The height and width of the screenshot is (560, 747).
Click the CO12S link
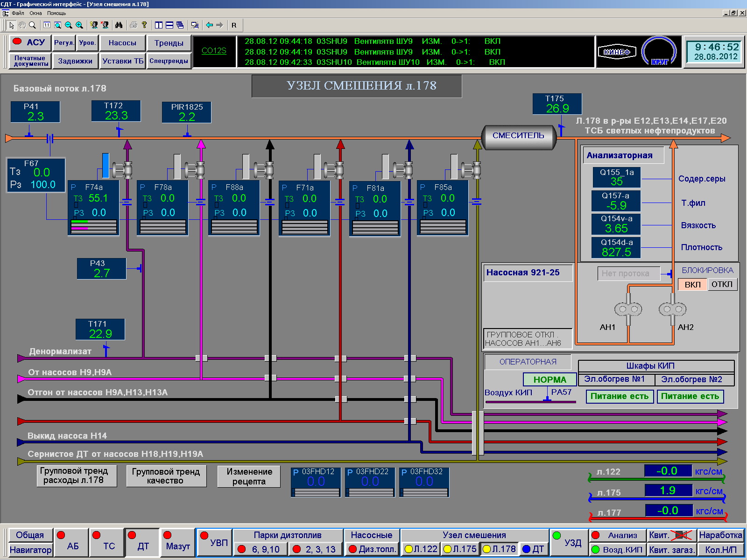pos(214,51)
